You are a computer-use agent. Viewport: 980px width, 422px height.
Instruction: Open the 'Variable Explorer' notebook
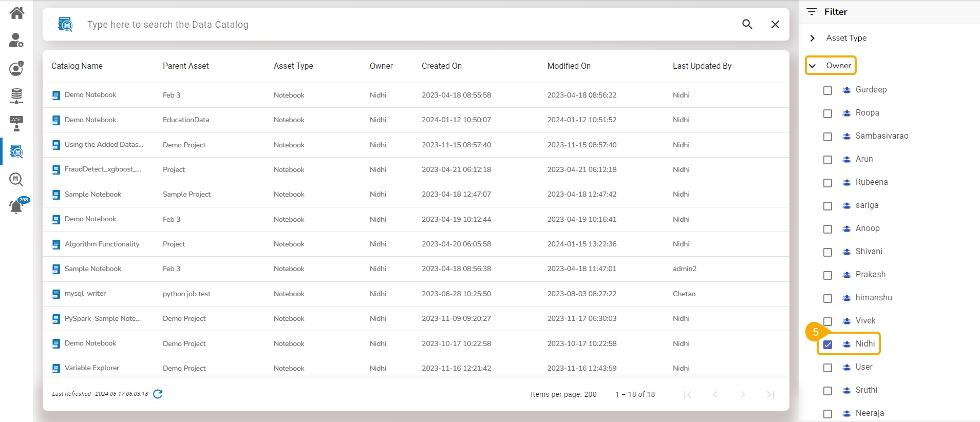[92, 368]
